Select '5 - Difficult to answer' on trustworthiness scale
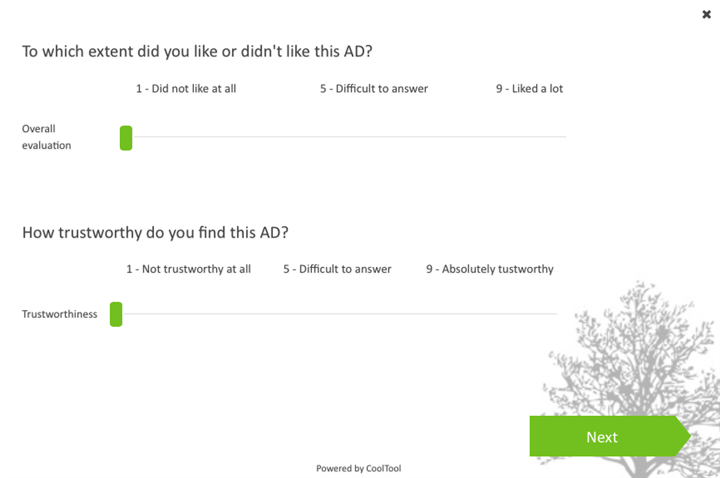The image size is (720, 478). click(x=337, y=269)
